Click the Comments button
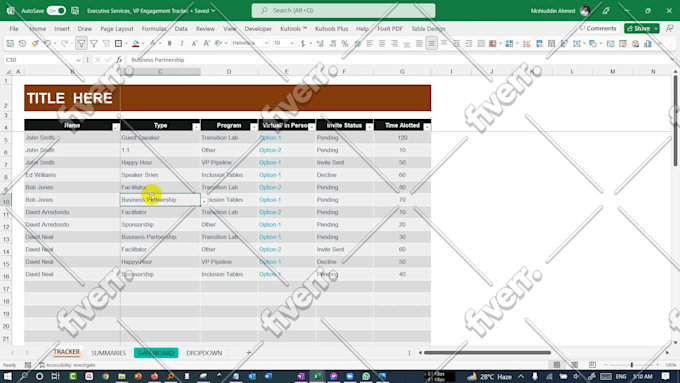Image resolution: width=680 pixels, height=383 pixels. point(598,28)
